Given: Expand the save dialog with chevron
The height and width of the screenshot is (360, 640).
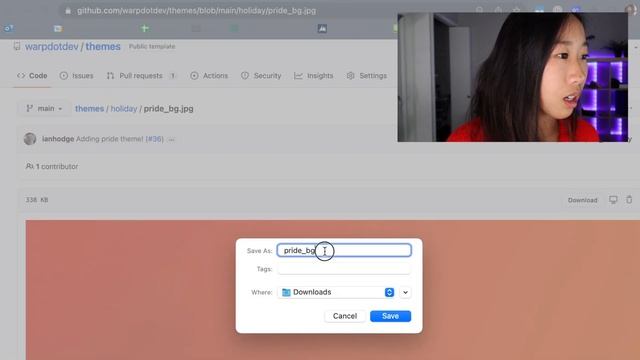Looking at the screenshot, I should [x=405, y=292].
